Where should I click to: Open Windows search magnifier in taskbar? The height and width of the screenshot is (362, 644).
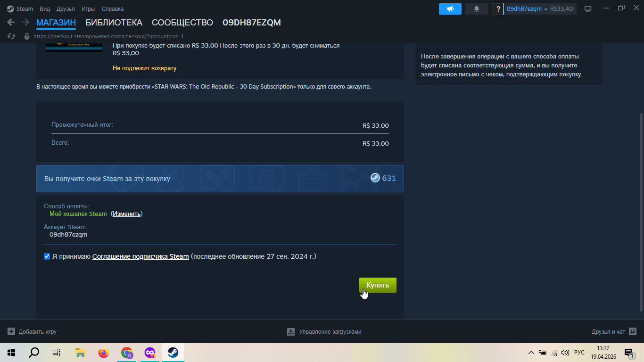click(x=34, y=352)
